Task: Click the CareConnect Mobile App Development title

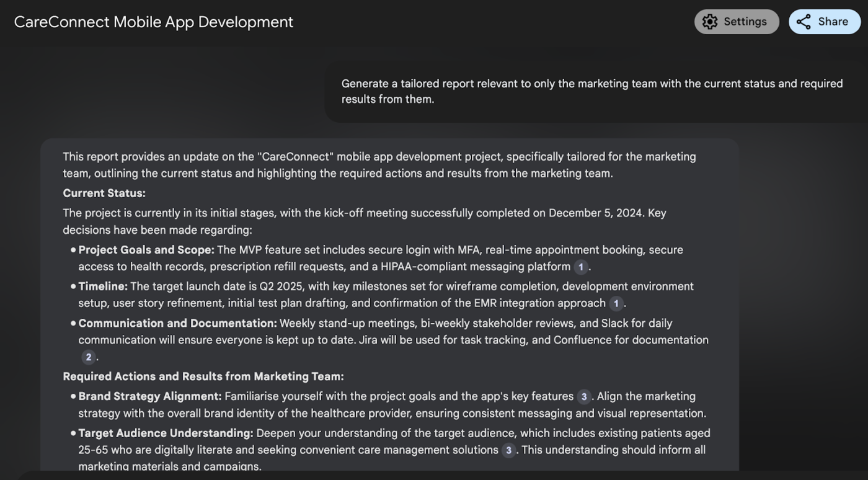Action: [x=154, y=22]
